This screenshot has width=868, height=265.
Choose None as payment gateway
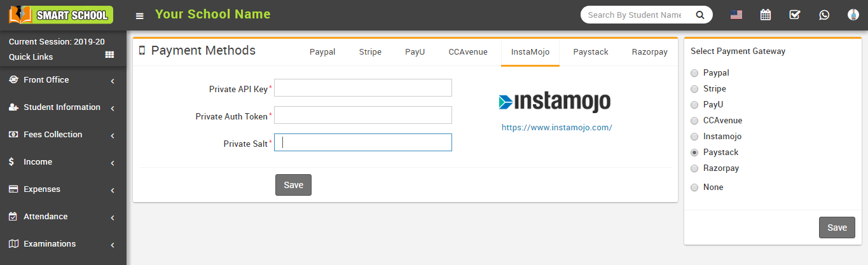point(694,187)
